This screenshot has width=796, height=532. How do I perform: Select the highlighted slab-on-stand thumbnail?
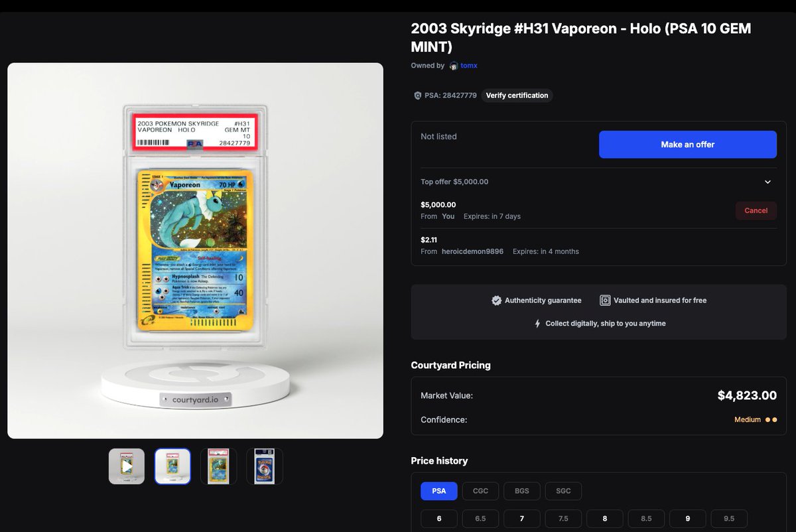click(172, 466)
